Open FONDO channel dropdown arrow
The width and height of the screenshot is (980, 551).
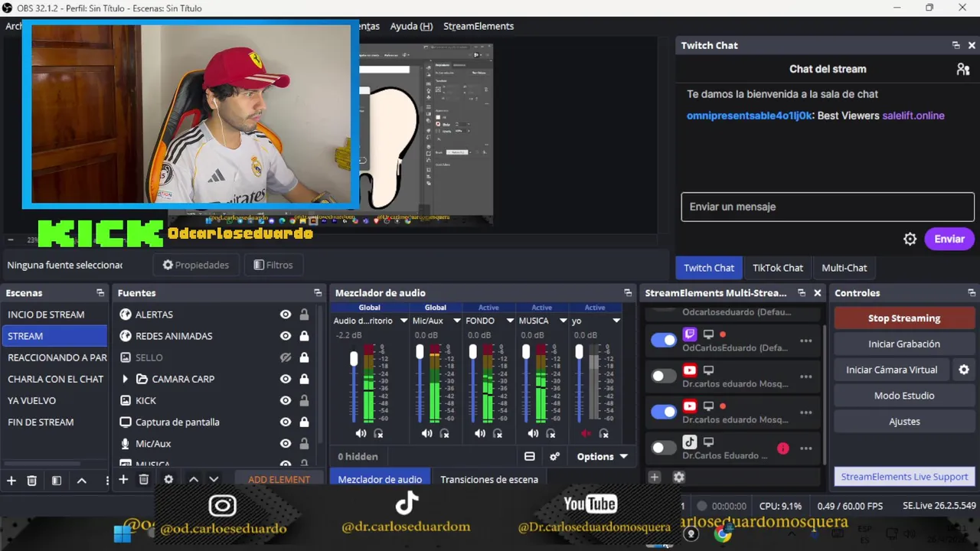point(509,321)
